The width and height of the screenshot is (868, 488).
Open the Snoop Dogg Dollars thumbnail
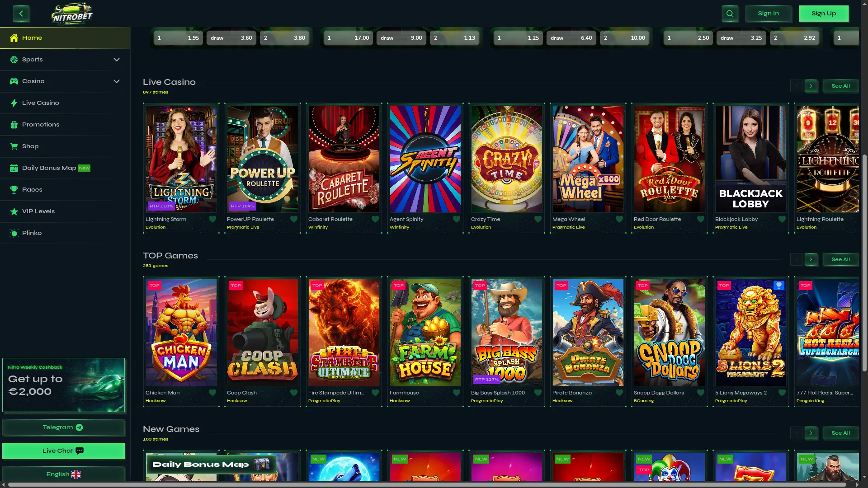pyautogui.click(x=669, y=333)
